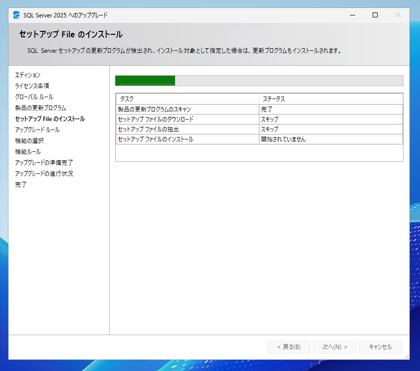Viewport: 420px width, 371px height.
Task: Select bold セットアップ File のインストール sidebar step
Action: [50, 119]
